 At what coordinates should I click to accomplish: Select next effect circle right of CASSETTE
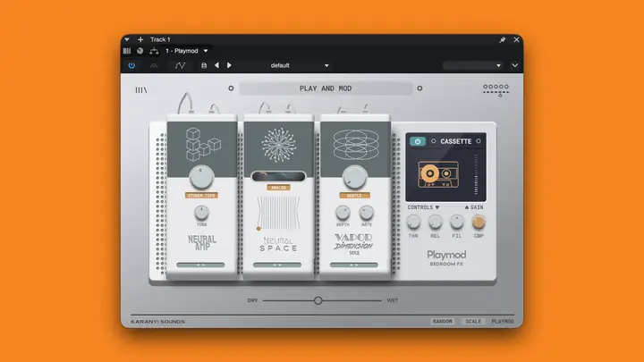pos(479,141)
